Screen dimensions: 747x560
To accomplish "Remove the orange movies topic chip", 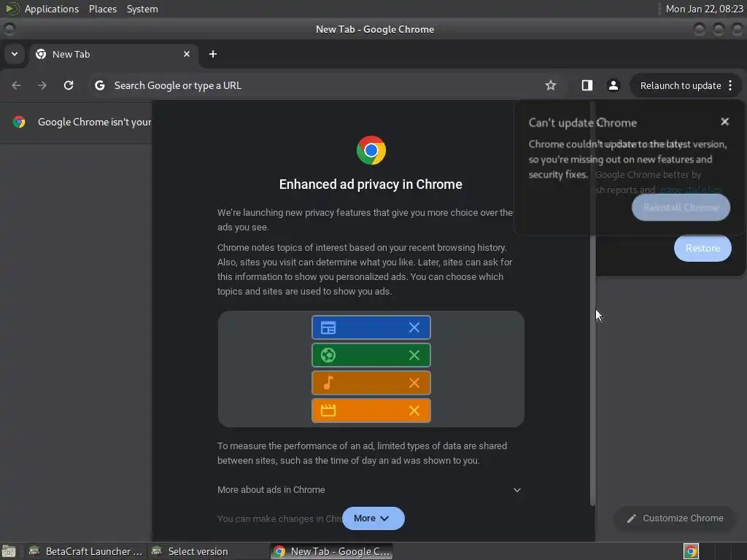I will click(x=414, y=411).
